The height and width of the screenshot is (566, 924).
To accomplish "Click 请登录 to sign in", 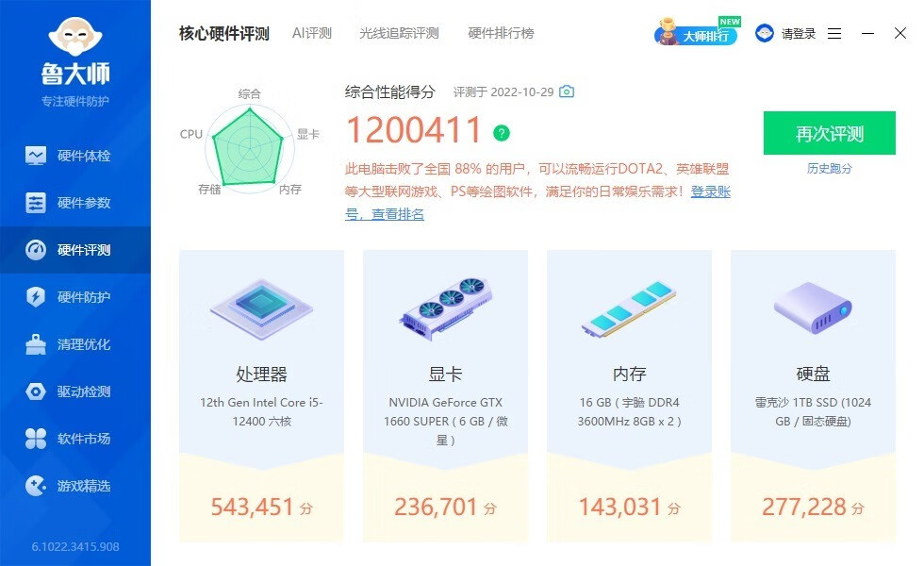I will point(799,34).
